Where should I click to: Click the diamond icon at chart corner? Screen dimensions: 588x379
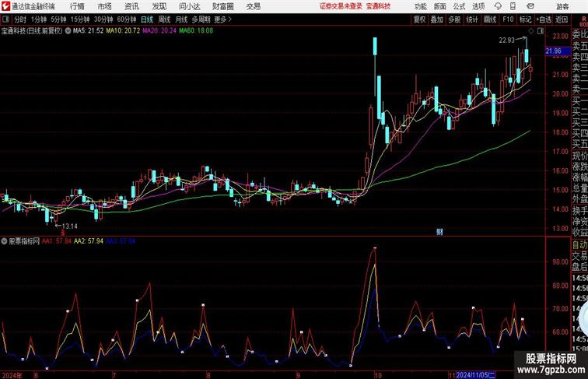(x=531, y=31)
